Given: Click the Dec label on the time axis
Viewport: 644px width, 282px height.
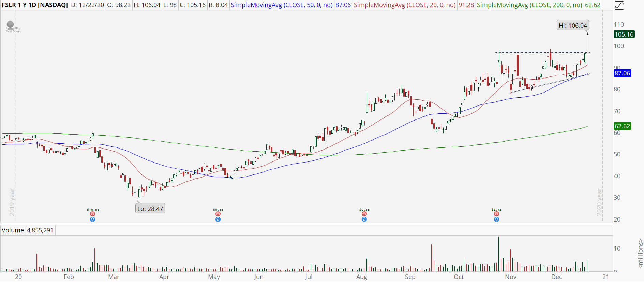Looking at the screenshot, I should tap(557, 277).
